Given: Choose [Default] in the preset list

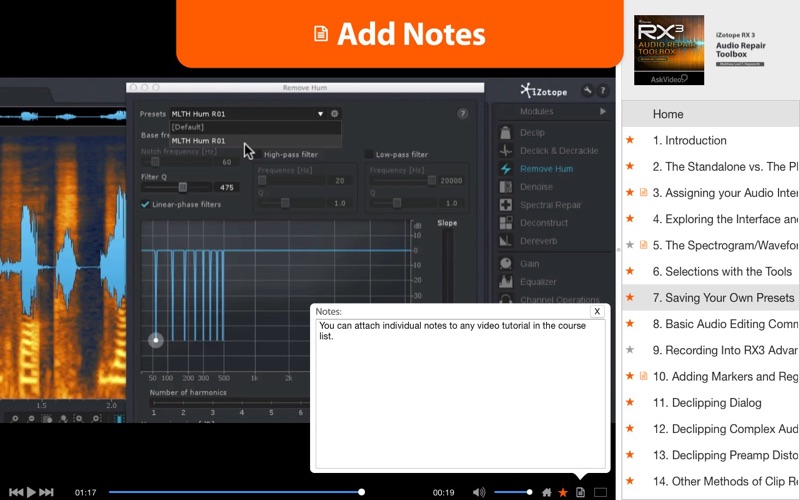Looking at the screenshot, I should point(255,127).
